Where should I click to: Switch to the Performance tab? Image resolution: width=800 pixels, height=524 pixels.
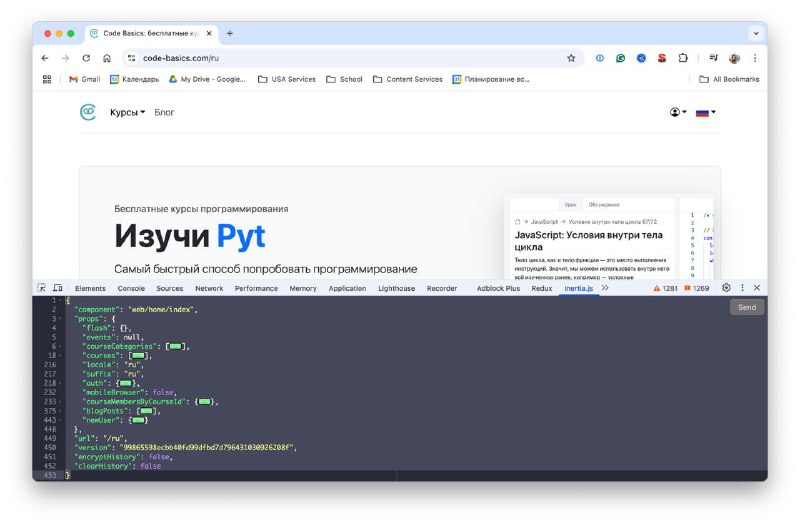point(256,288)
